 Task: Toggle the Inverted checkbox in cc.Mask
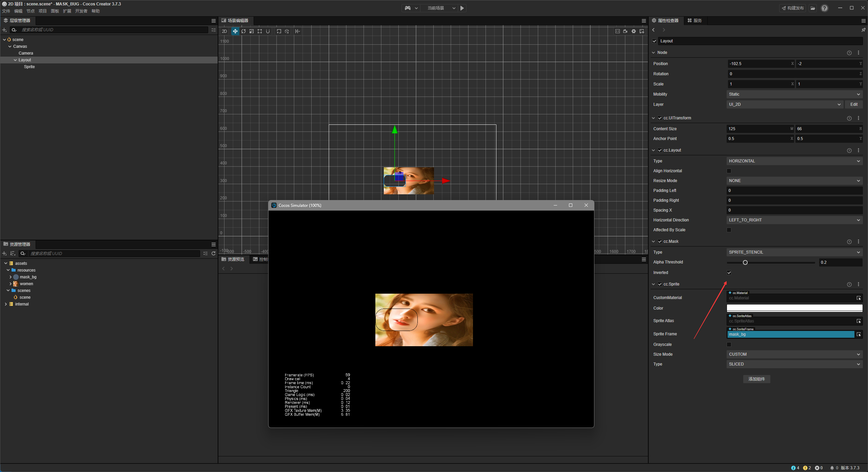click(729, 273)
